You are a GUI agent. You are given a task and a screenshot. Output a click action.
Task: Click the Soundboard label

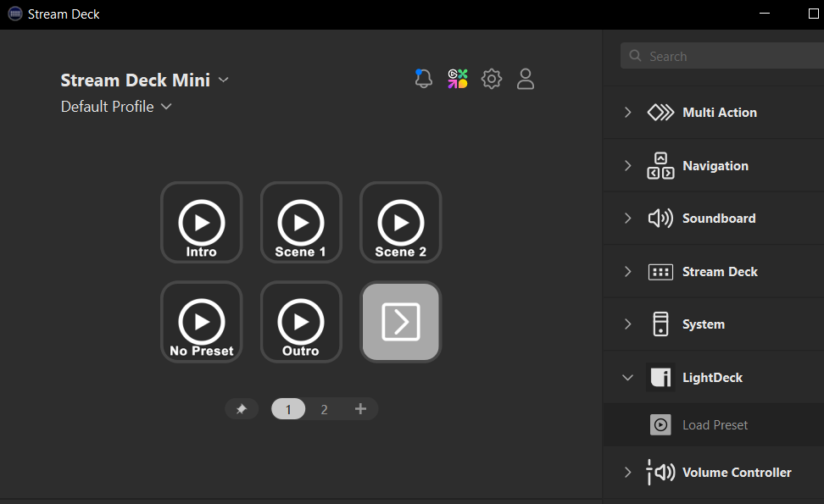point(719,218)
